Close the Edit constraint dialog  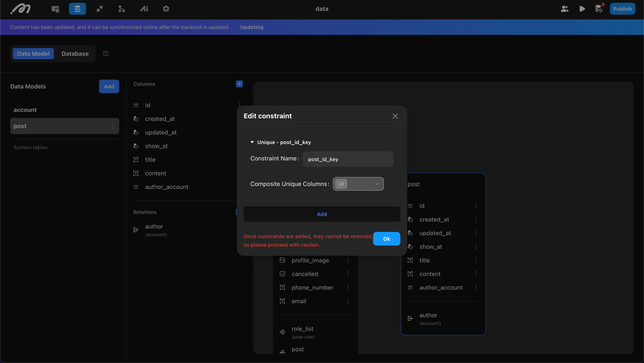[395, 116]
